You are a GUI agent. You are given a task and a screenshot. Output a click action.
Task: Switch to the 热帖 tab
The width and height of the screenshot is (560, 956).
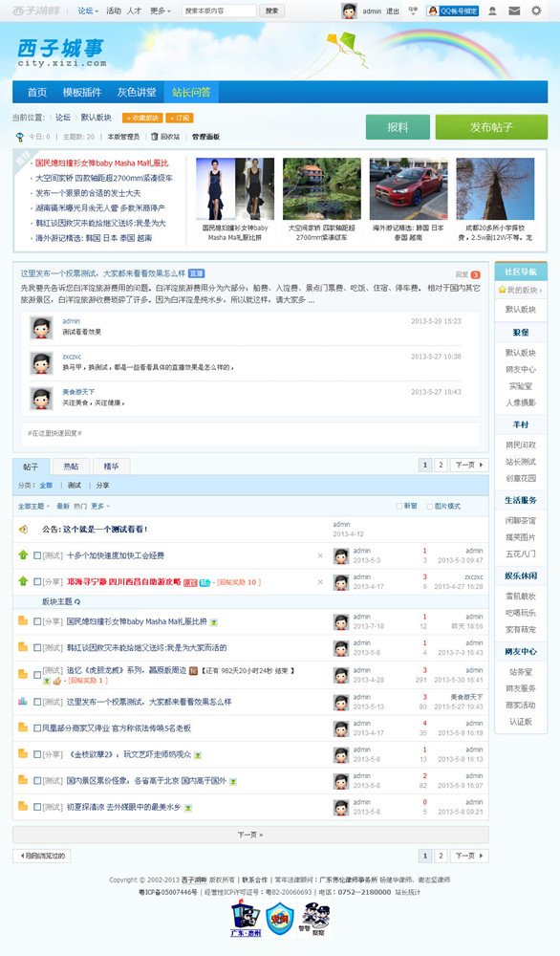coord(72,467)
